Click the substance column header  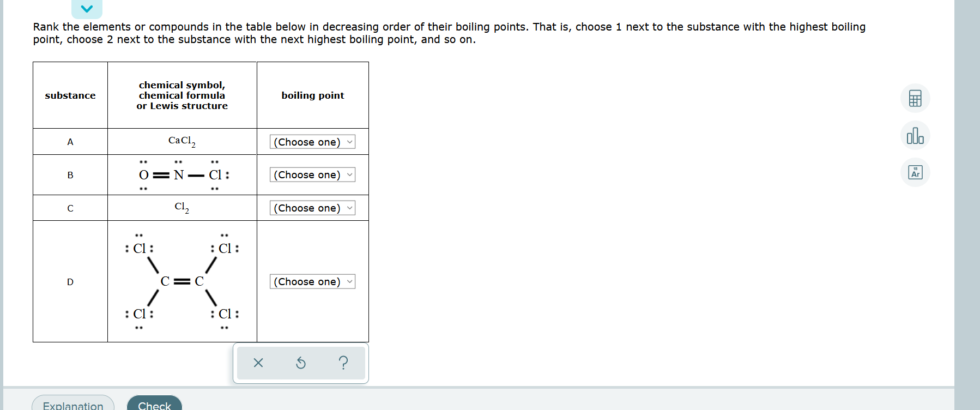click(70, 95)
